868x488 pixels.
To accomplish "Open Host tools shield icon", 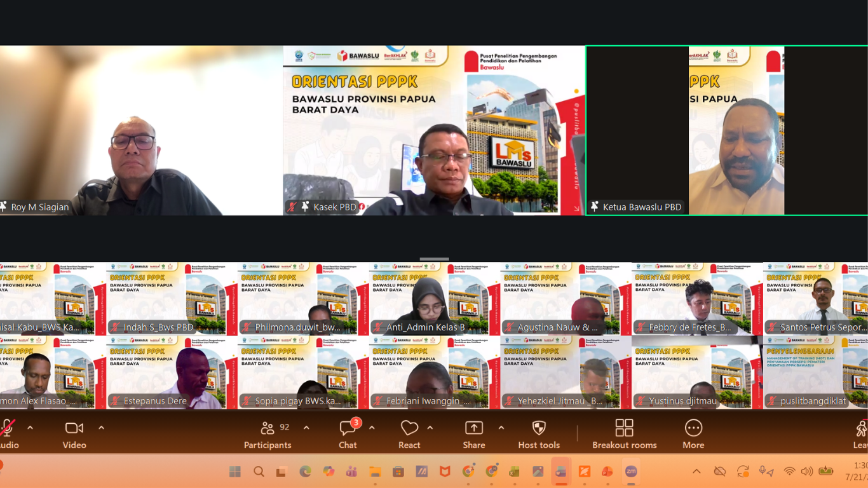I will pyautogui.click(x=539, y=435).
